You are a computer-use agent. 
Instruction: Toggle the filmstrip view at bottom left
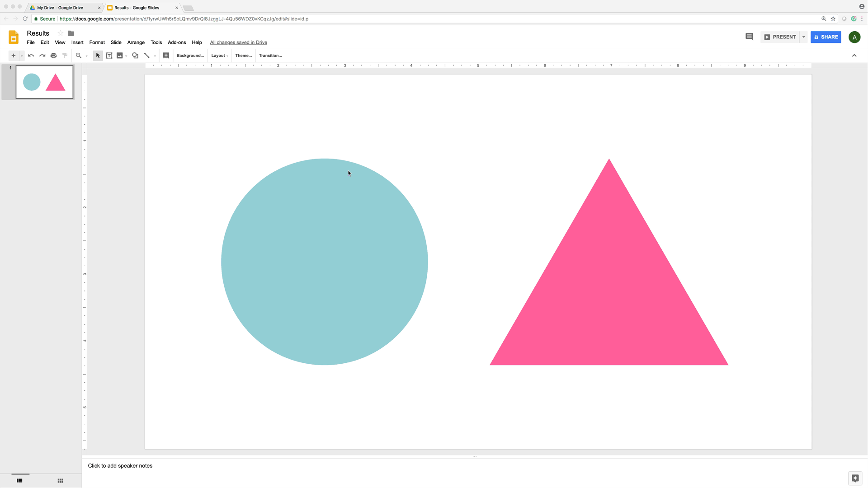[20, 480]
